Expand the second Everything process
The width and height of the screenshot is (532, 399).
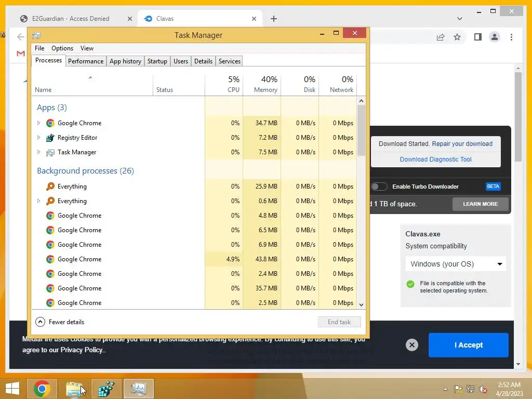coord(38,201)
